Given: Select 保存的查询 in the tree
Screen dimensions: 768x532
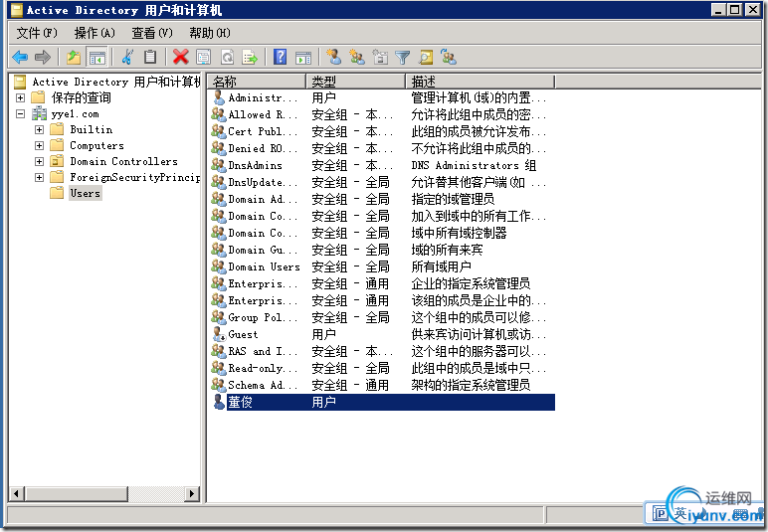Looking at the screenshot, I should click(x=82, y=97).
